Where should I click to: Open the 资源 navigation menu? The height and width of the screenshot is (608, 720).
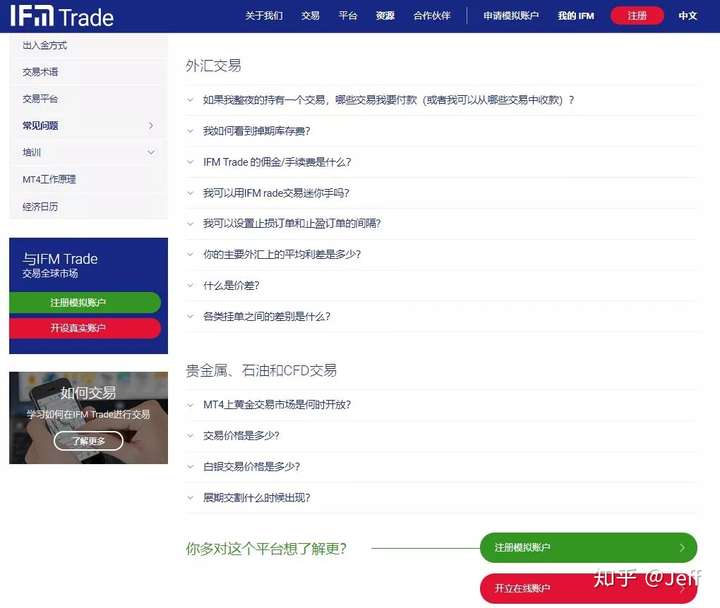pos(385,16)
